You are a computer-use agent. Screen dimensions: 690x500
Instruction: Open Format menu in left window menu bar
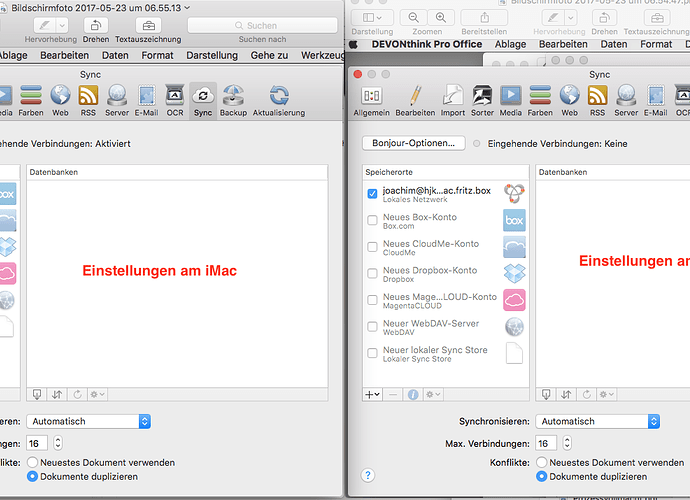pyautogui.click(x=158, y=55)
